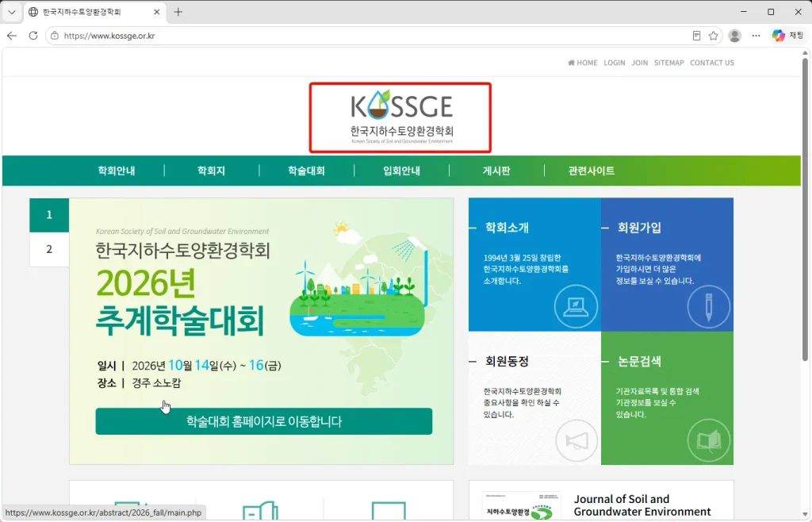Open the 회원동정 tile heading
Screen dimensions: 812x522
(507, 362)
